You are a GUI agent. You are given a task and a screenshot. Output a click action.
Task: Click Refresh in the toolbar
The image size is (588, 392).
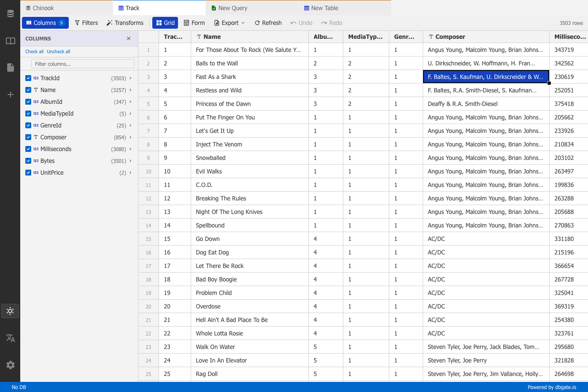(268, 23)
